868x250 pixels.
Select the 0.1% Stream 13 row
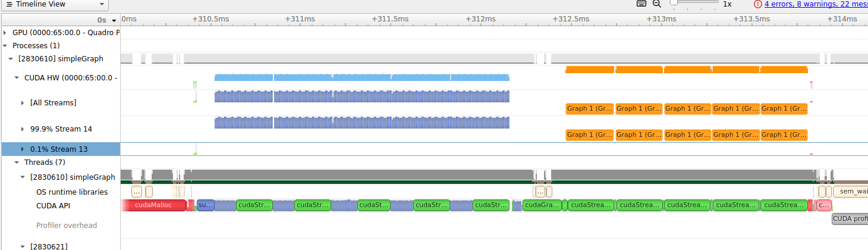pos(59,149)
